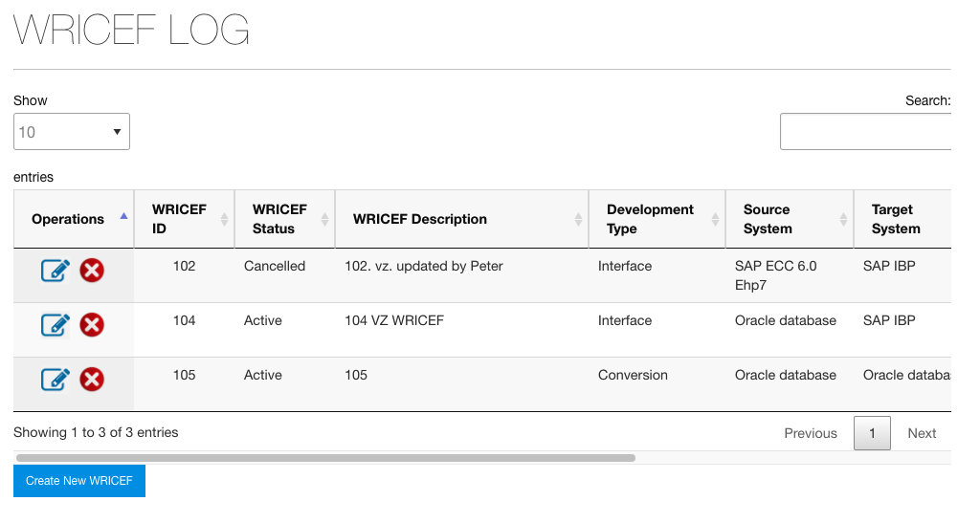
Task: Go to pagination page 1
Action: pos(872,433)
